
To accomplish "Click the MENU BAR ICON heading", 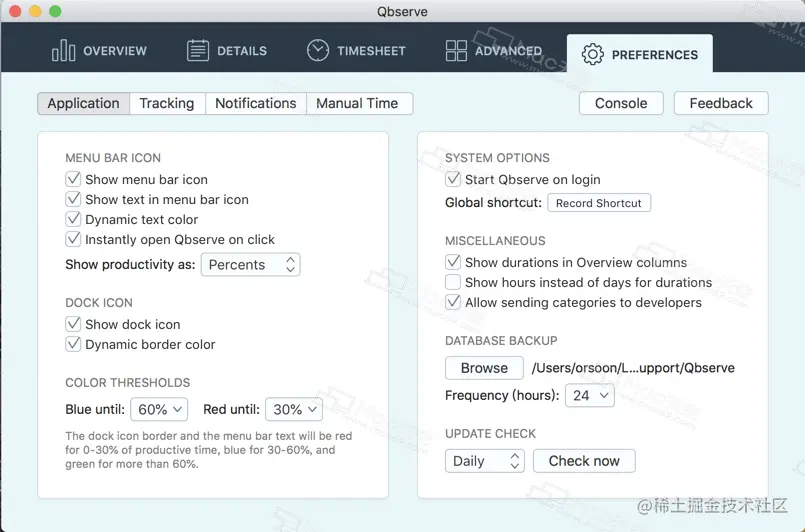I will [x=113, y=158].
